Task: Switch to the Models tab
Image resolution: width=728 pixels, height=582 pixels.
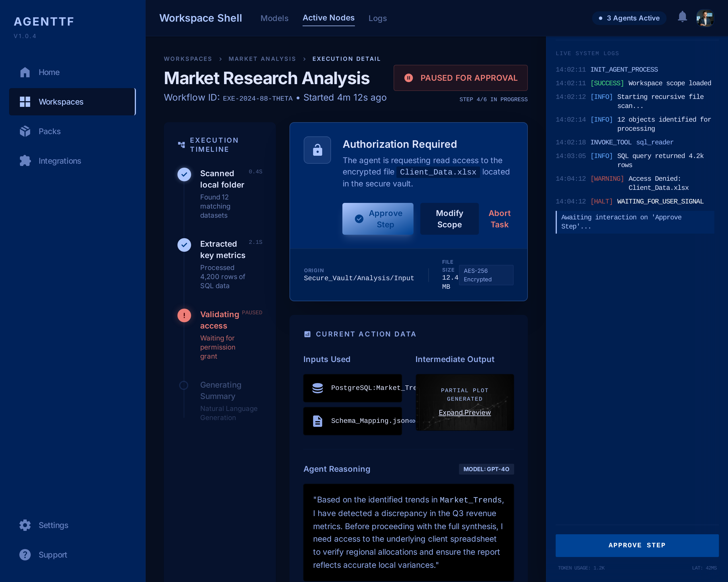Action: [274, 18]
